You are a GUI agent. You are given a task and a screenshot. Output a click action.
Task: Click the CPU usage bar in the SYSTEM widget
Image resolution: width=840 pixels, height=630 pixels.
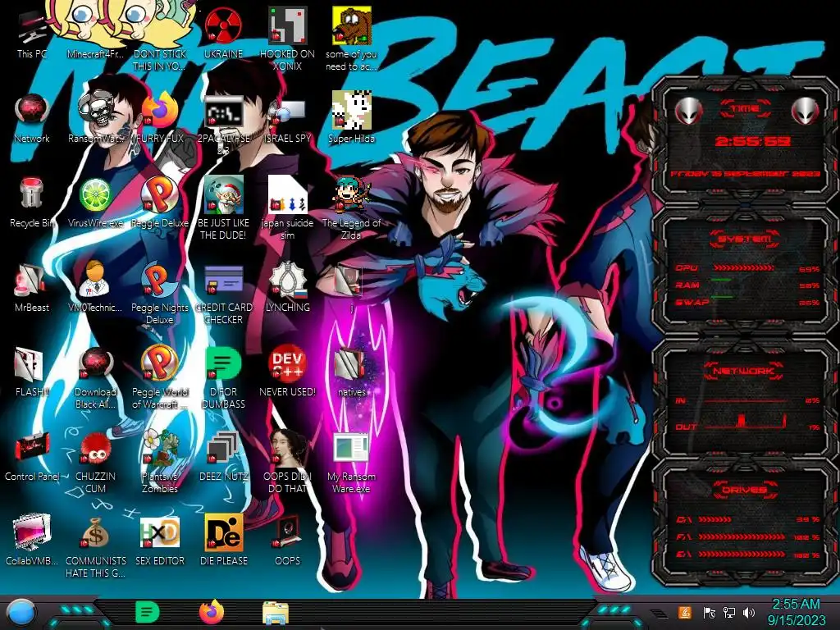point(743,268)
